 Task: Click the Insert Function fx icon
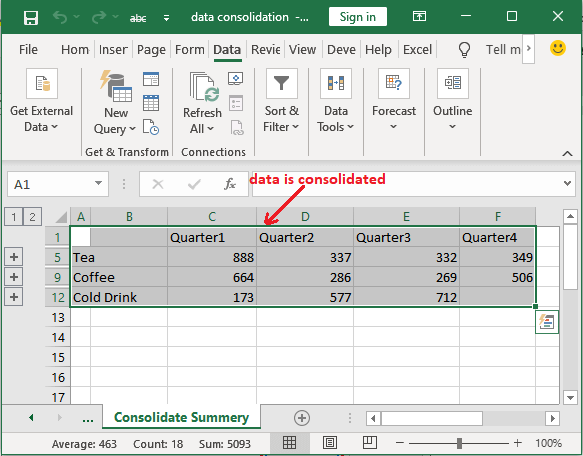coord(230,184)
